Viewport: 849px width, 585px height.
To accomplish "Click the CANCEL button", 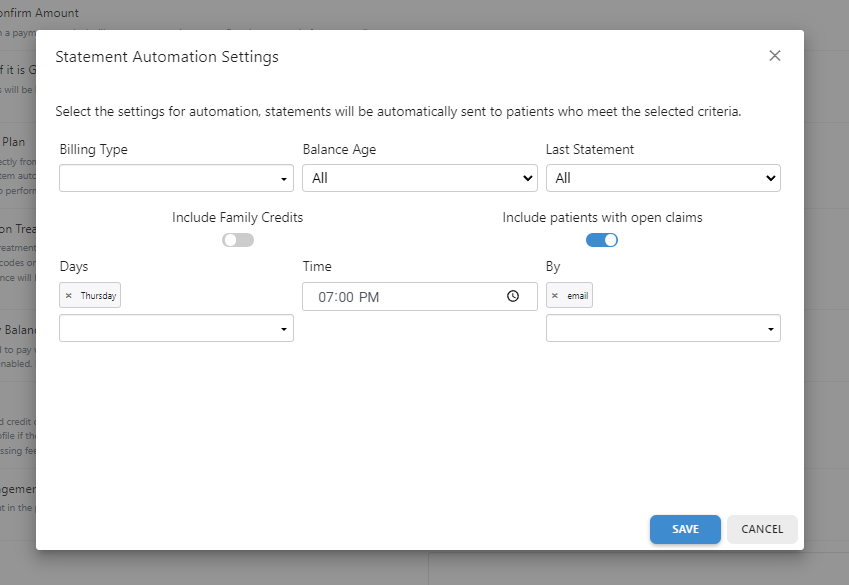I will pyautogui.click(x=762, y=529).
